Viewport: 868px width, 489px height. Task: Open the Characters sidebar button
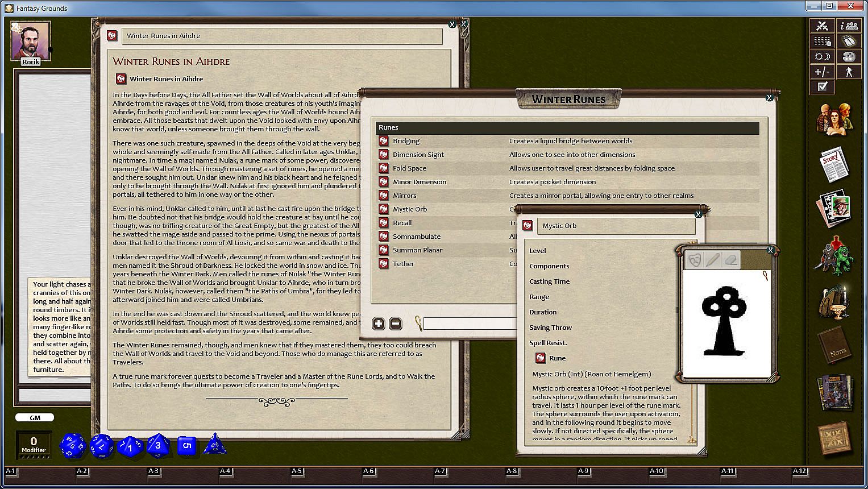coord(834,119)
